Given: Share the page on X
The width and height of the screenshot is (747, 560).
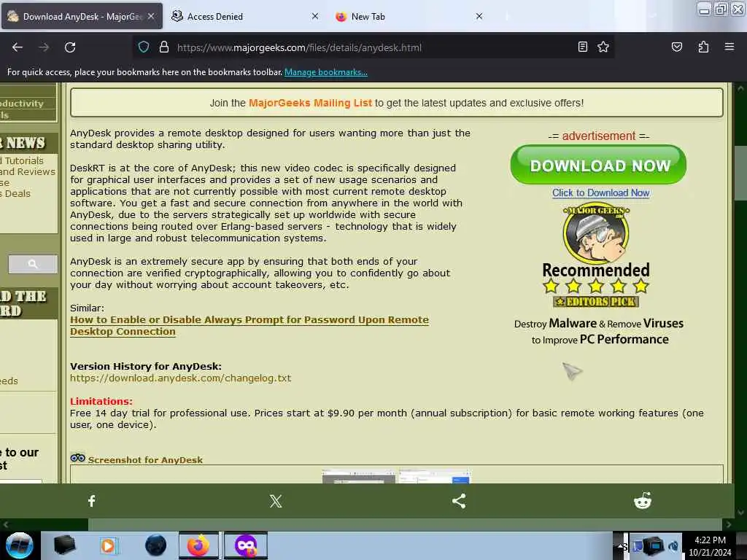Looking at the screenshot, I should pyautogui.click(x=275, y=500).
